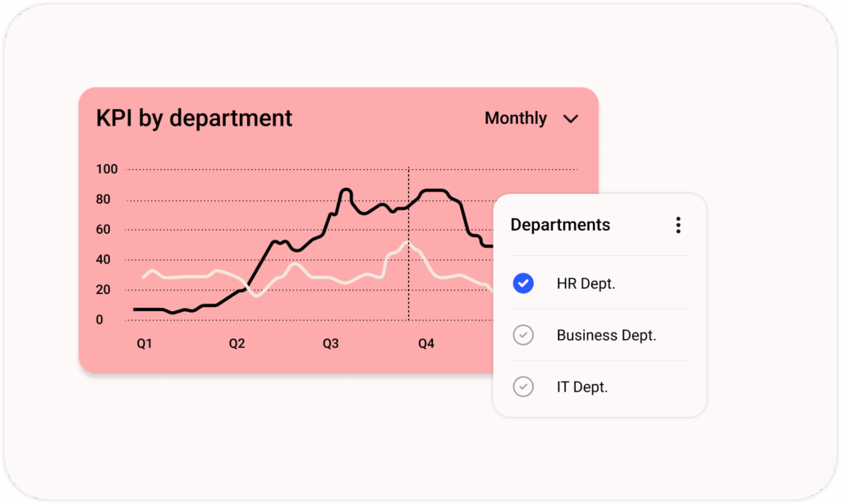Click the Departments panel heading
Viewport: 841px width, 504px height.
tap(560, 225)
